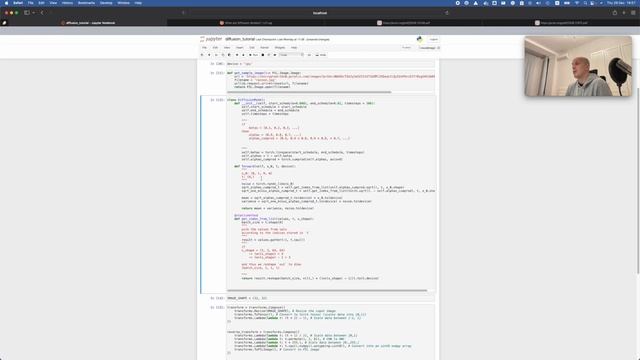Reload the page from the address bar

coord(447,13)
